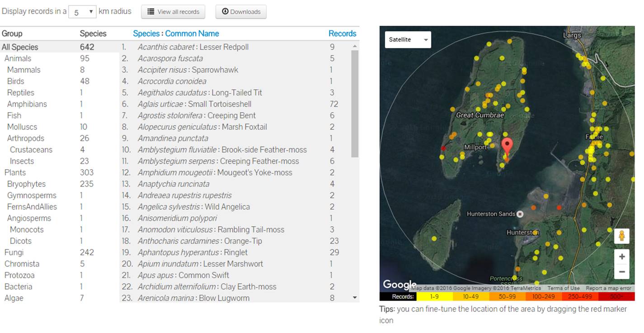Click the 100-249 legend swatch

click(x=544, y=297)
